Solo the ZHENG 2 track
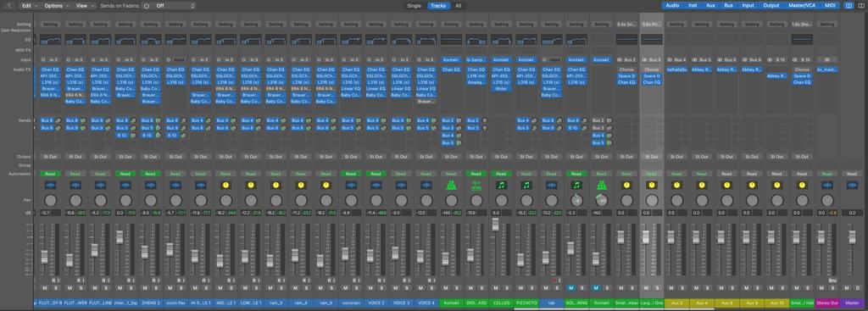This screenshot has width=868, height=311. tap(156, 288)
